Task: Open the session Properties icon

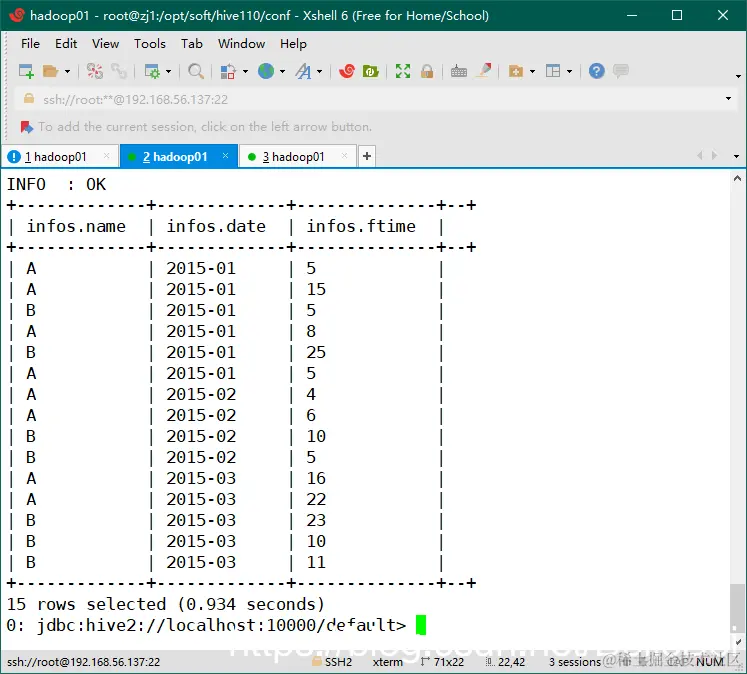Action: click(x=152, y=71)
